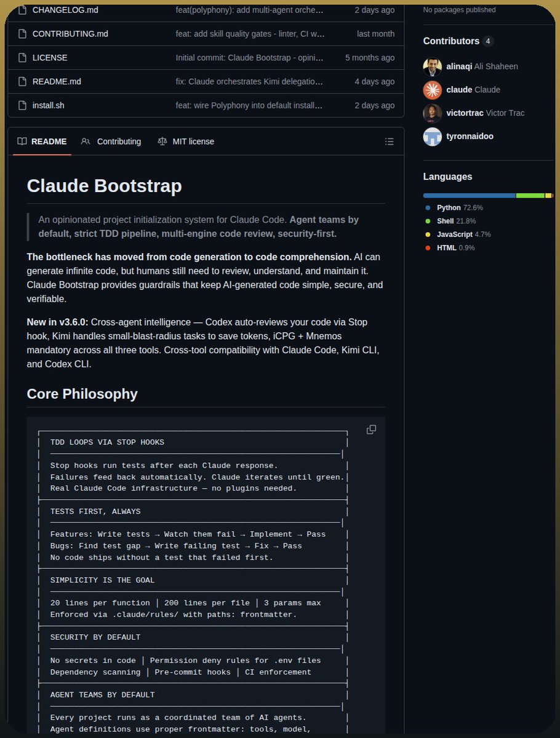Open the 'Initial commit: Claude Bootstrap' commit message
This screenshot has height=738, width=560.
249,58
